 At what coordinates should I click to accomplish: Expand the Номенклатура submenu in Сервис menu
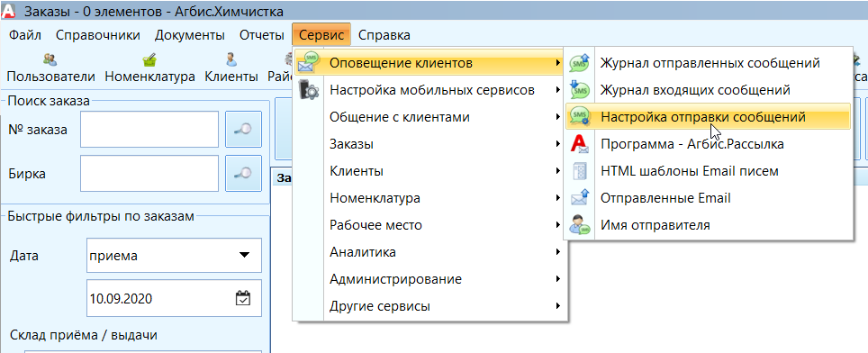click(430, 198)
